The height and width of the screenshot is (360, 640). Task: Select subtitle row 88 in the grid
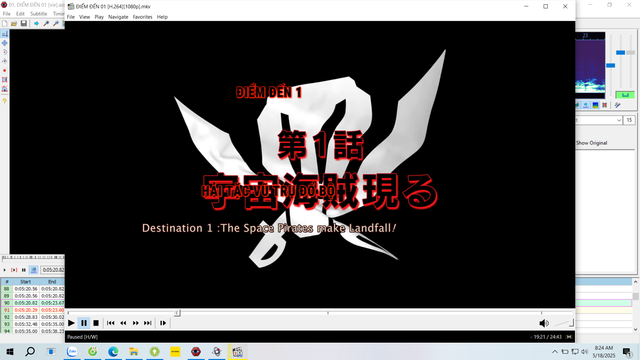click(x=33, y=289)
